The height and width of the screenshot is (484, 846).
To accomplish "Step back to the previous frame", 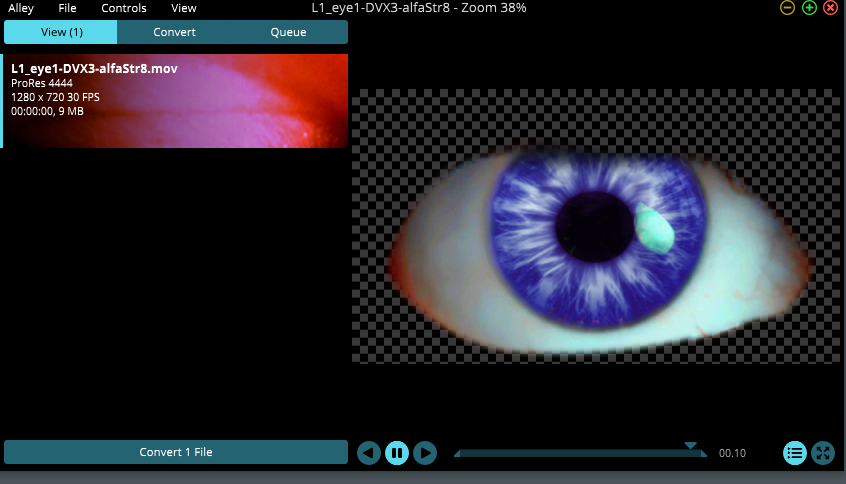I will click(369, 453).
